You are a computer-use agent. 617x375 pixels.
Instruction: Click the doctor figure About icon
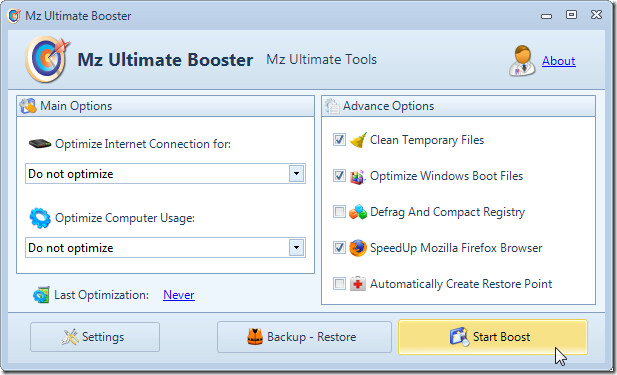pyautogui.click(x=522, y=61)
